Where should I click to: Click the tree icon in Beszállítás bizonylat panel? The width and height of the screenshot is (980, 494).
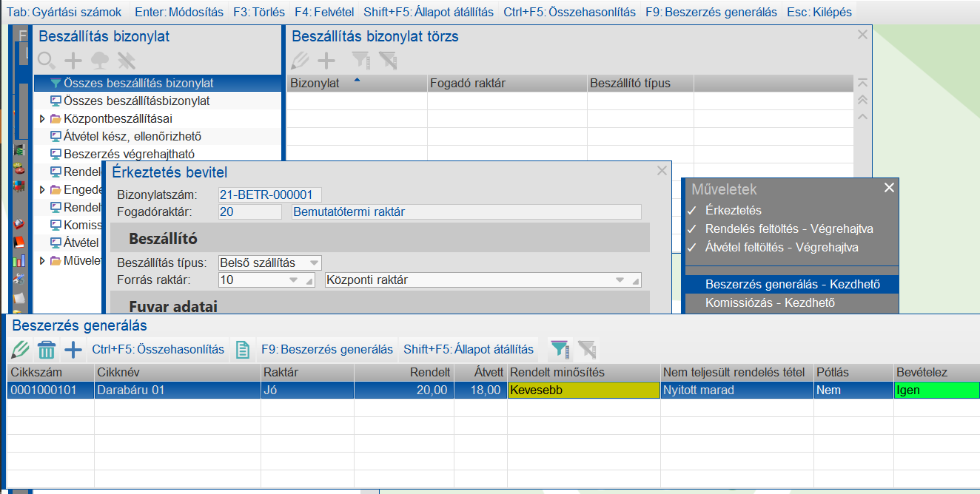point(99,61)
